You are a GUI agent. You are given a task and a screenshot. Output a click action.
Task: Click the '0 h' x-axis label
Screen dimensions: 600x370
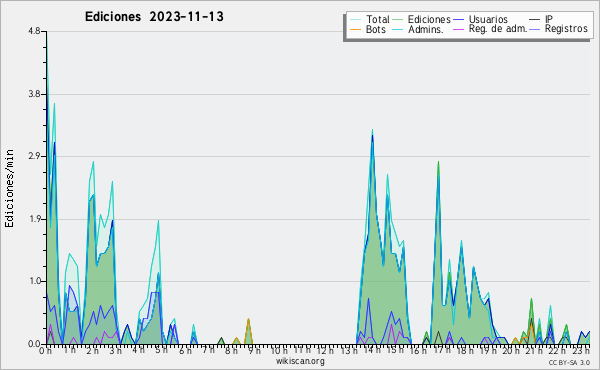pyautogui.click(x=45, y=350)
